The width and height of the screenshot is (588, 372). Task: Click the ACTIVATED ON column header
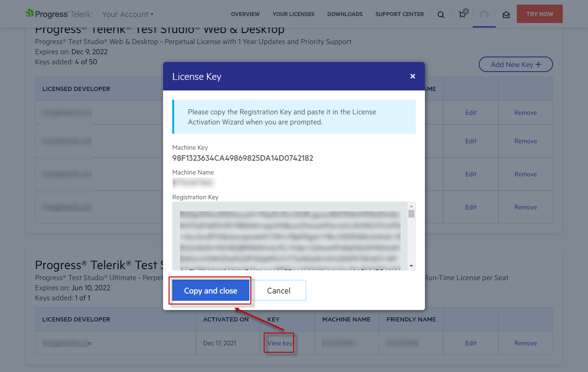[x=226, y=319]
